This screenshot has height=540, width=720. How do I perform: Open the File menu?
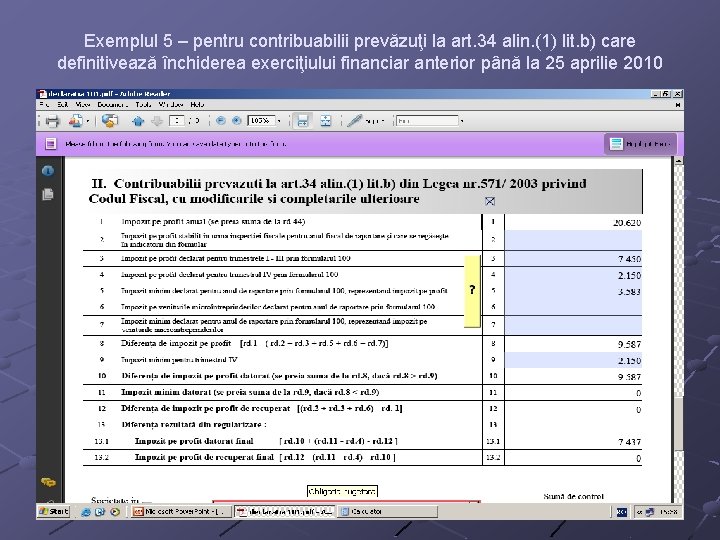(x=44, y=105)
